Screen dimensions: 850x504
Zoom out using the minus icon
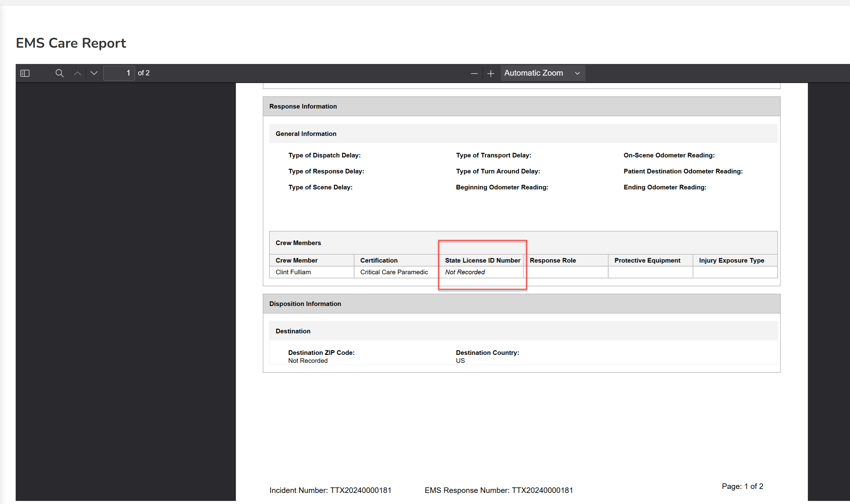click(x=474, y=73)
